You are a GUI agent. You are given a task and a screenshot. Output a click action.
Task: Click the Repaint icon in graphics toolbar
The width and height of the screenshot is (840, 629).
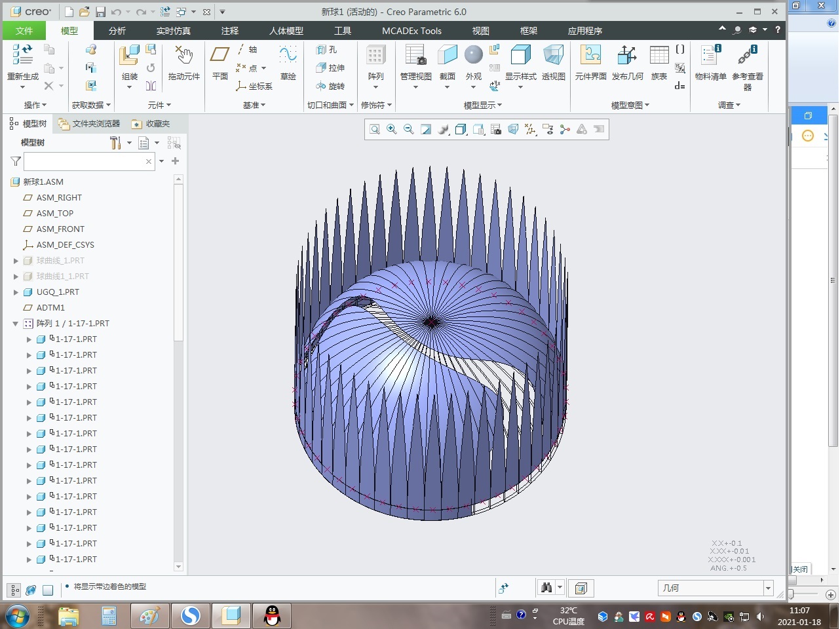tap(426, 130)
